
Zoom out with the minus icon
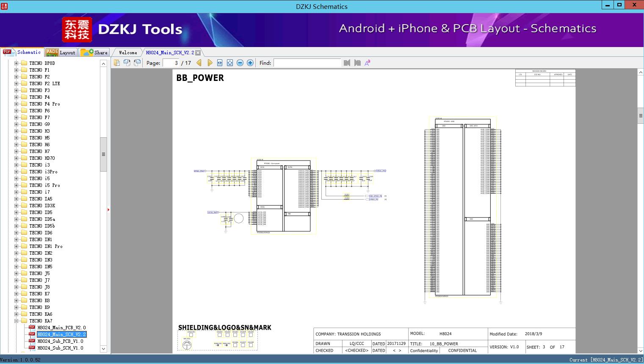pos(240,63)
